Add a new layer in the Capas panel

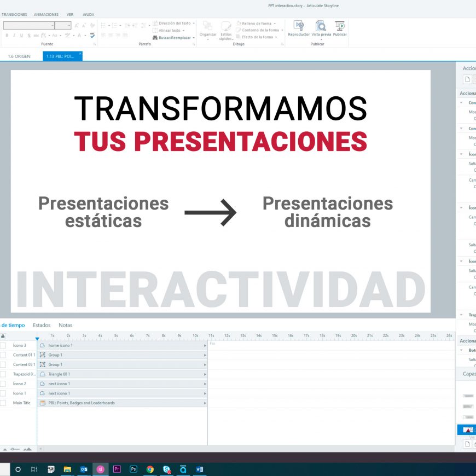tap(467, 444)
